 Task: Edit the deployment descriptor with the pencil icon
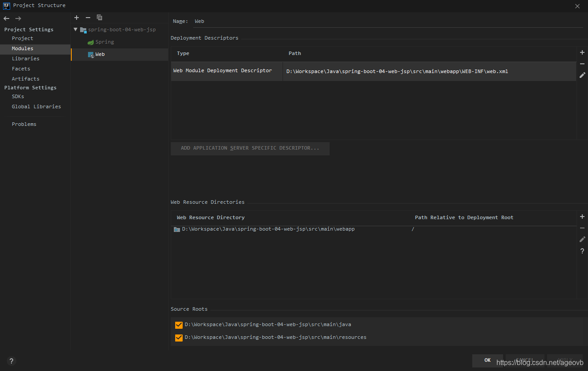click(x=582, y=75)
